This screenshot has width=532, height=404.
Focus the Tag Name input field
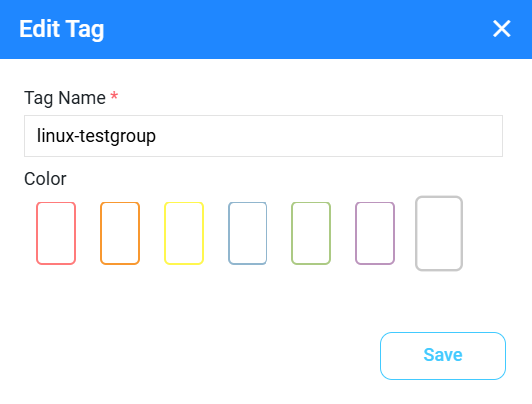tap(264, 136)
